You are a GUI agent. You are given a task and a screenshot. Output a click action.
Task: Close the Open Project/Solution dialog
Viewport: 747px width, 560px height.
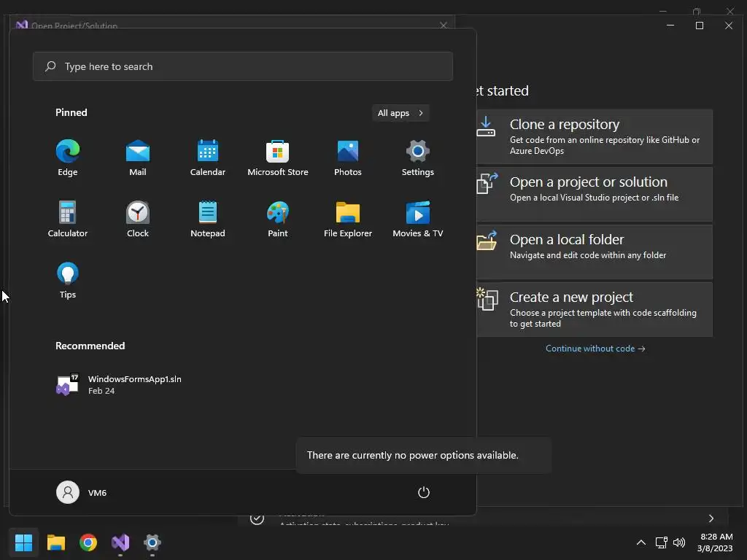click(444, 25)
